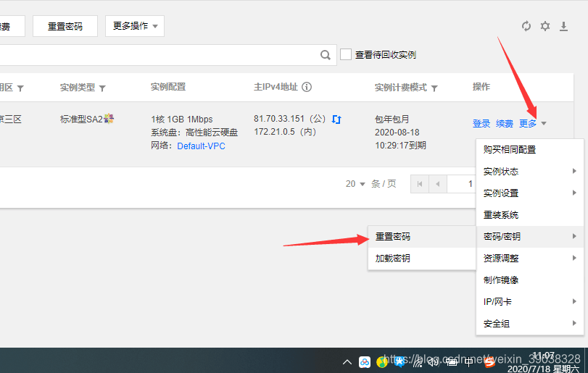Select 重装系统 menu item
The image size is (588, 373).
[x=530, y=215]
